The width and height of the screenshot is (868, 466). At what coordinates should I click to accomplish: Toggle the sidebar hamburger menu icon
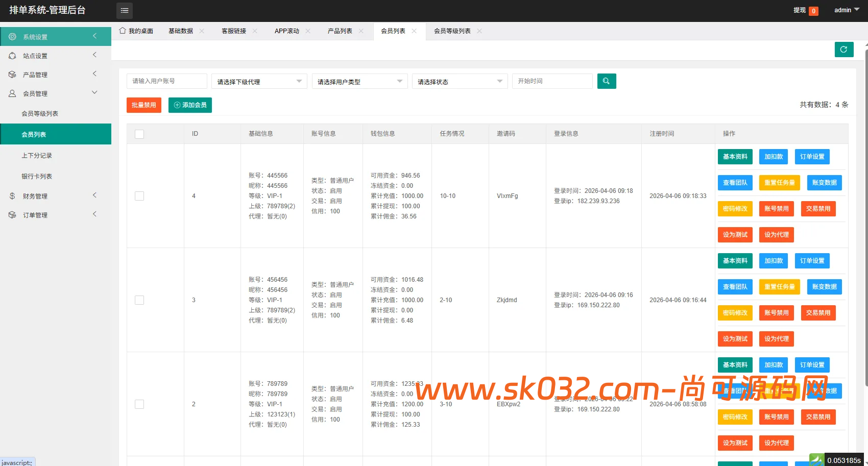pyautogui.click(x=125, y=10)
